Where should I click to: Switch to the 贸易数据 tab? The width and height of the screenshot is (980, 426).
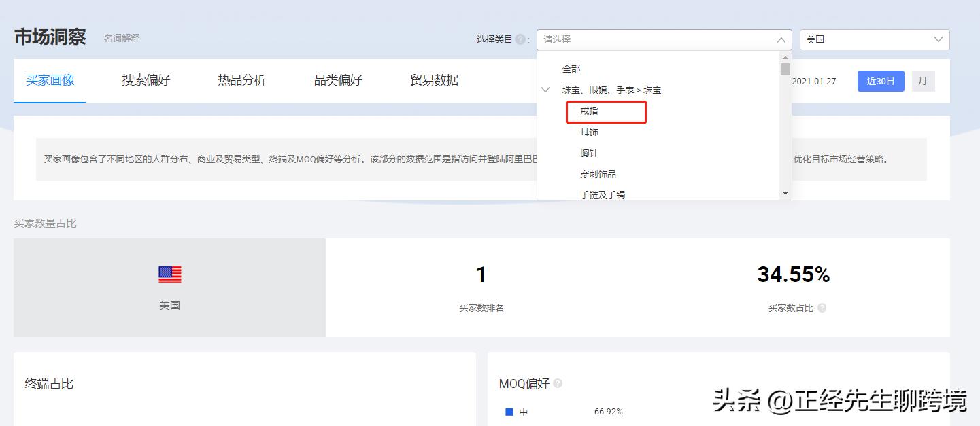pyautogui.click(x=434, y=80)
